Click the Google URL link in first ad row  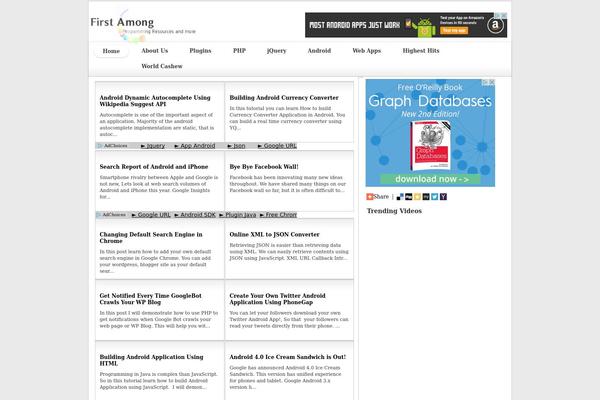[x=277, y=146]
